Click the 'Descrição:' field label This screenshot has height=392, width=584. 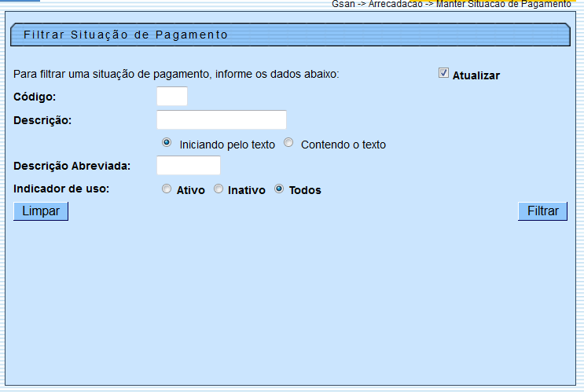click(42, 120)
